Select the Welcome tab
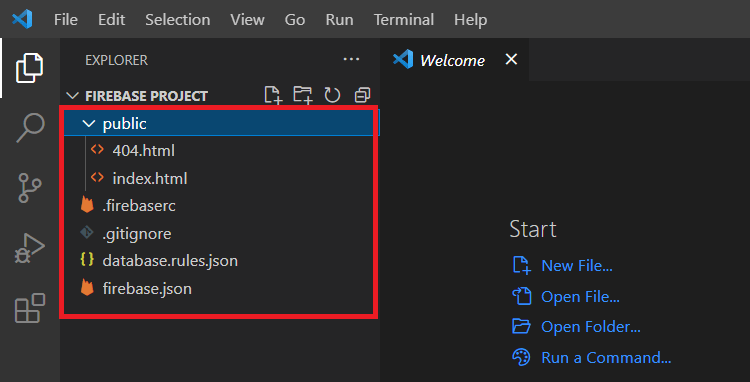 pyautogui.click(x=455, y=60)
